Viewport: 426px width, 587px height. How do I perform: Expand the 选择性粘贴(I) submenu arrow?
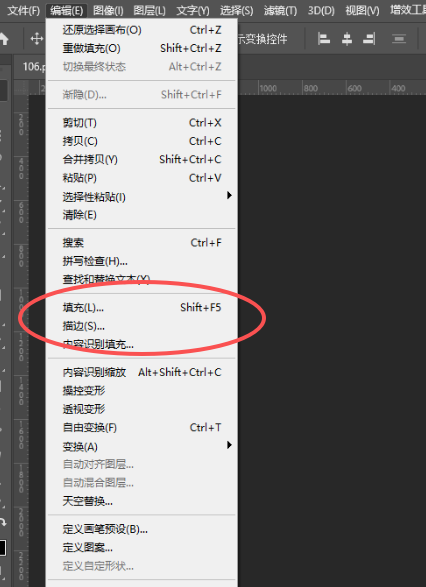229,195
